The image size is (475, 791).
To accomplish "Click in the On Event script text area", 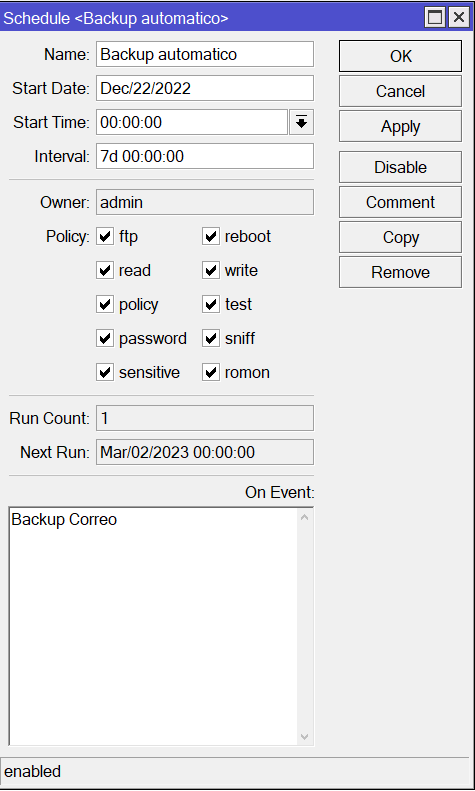I will [153, 626].
